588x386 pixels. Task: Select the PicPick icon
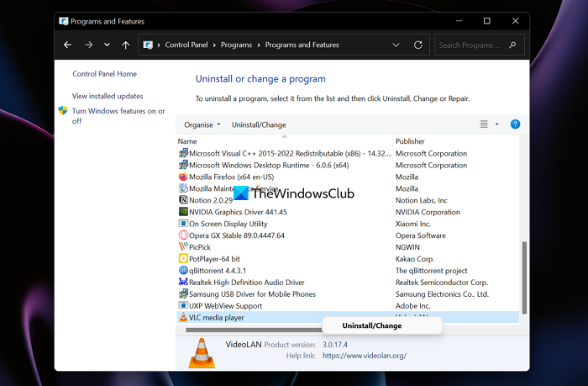[x=183, y=246]
